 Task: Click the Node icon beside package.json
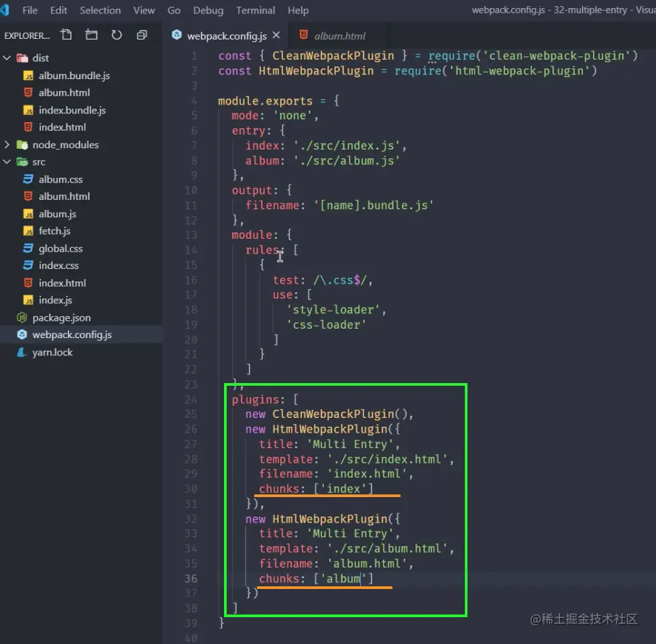point(21,317)
